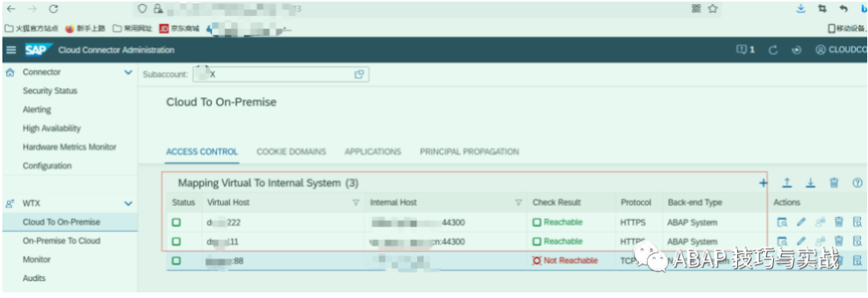Reload the browser page
This screenshot has width=868, height=298.
53,9
